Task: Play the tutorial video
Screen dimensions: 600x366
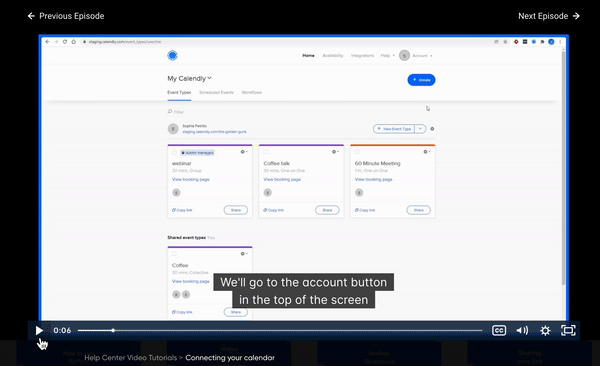Action: tap(39, 330)
